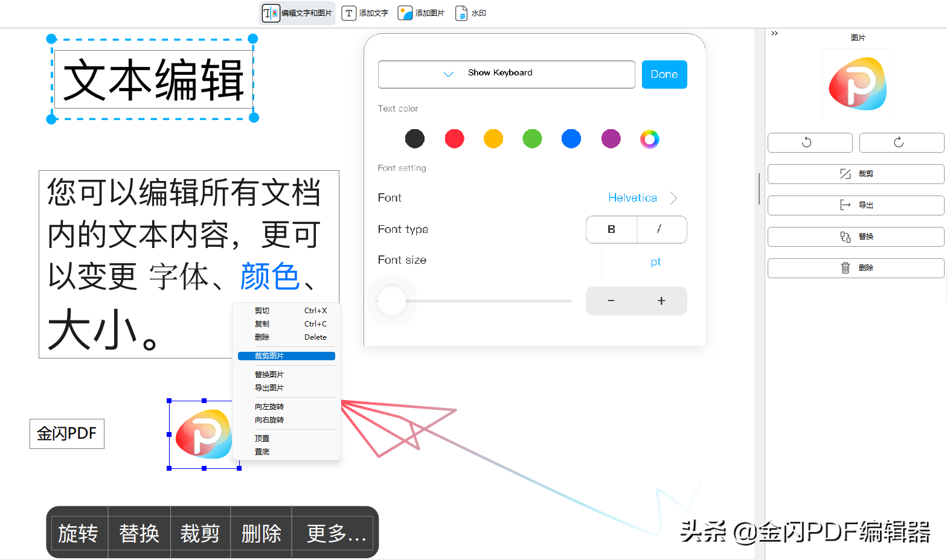Screen dimensions: 947x560
Task: Click the add text icon in the toolbar
Action: click(x=348, y=13)
